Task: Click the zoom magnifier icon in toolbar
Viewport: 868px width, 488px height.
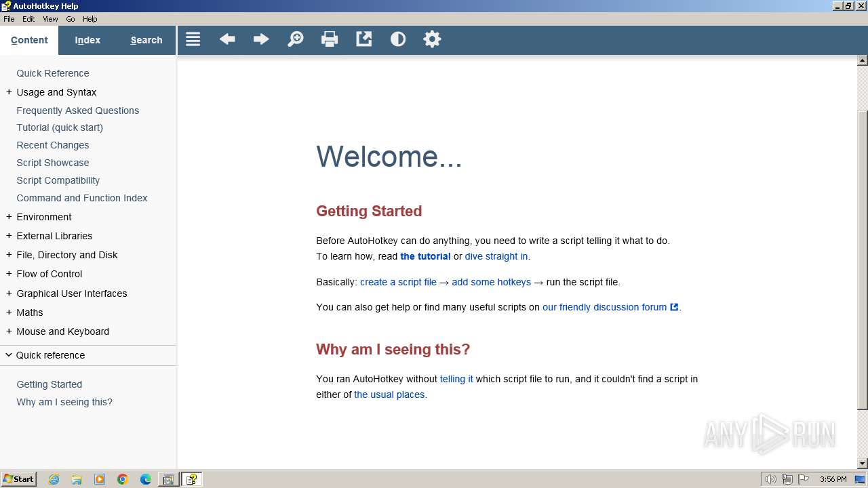Action: click(x=296, y=39)
